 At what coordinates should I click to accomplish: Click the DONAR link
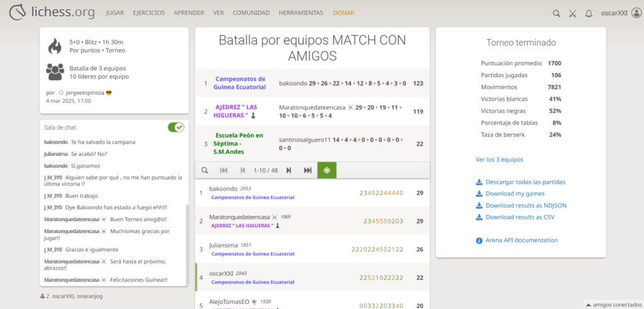pos(344,13)
